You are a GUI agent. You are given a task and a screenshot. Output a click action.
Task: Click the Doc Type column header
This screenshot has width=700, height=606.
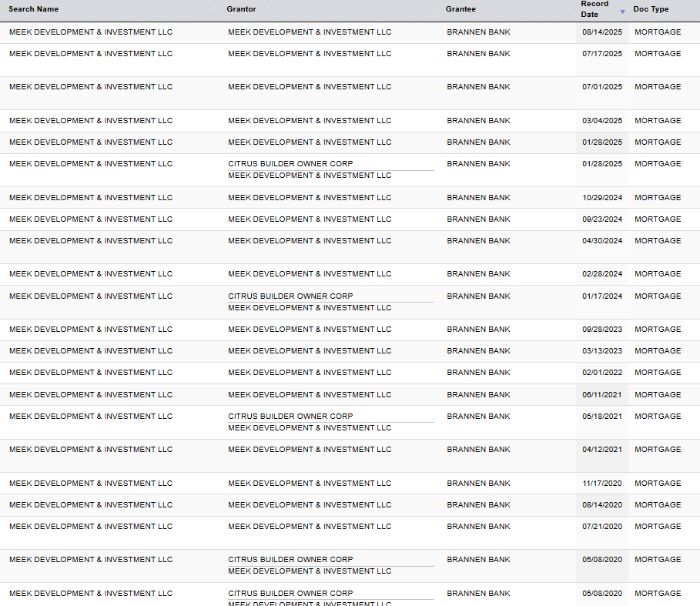(x=651, y=9)
